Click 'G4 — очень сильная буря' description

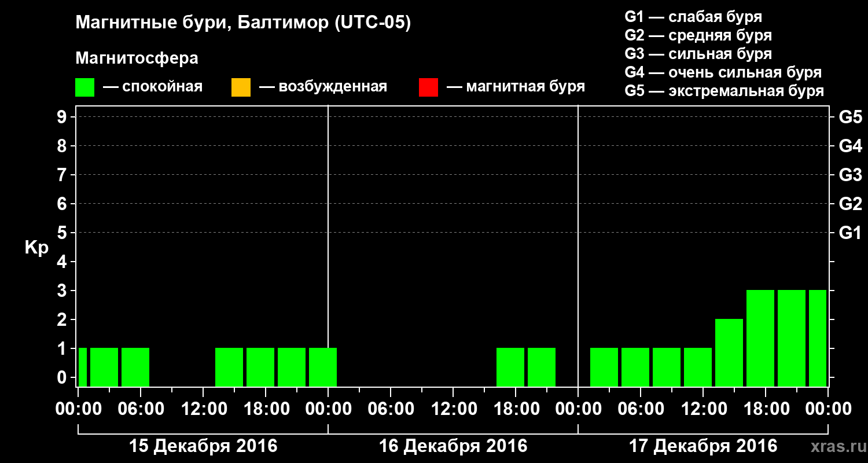coord(723,72)
